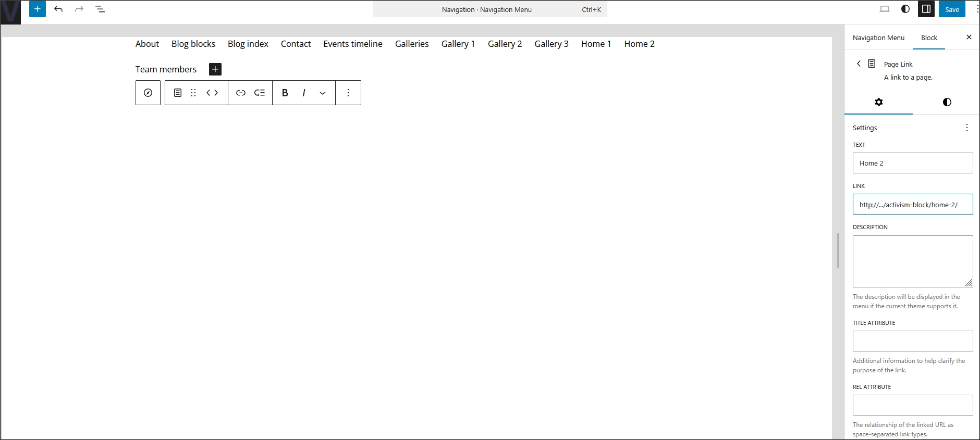980x440 pixels.
Task: Click the Gallery 2 menu link
Action: [x=505, y=44]
